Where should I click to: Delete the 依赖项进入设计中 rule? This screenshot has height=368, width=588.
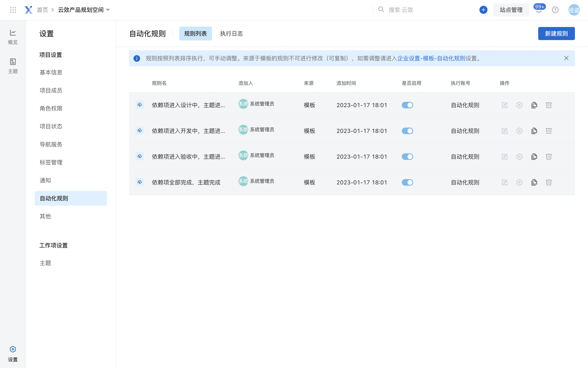549,105
